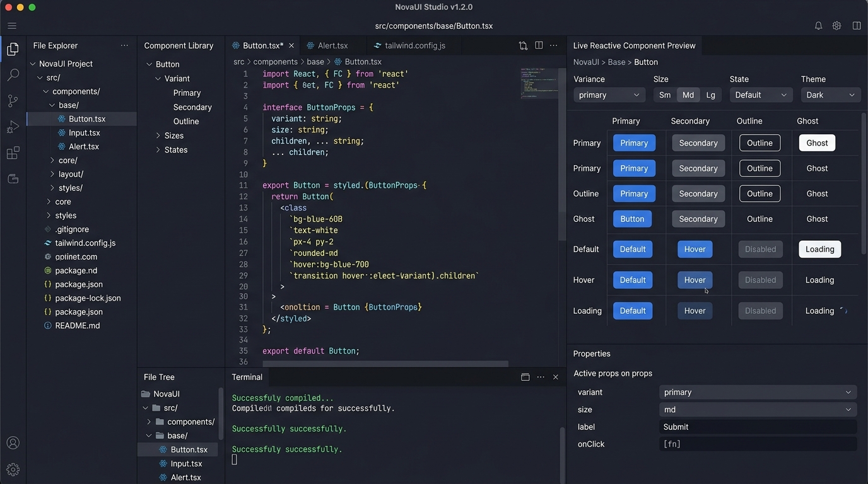Click Base in the preview breadcrumb

point(616,62)
